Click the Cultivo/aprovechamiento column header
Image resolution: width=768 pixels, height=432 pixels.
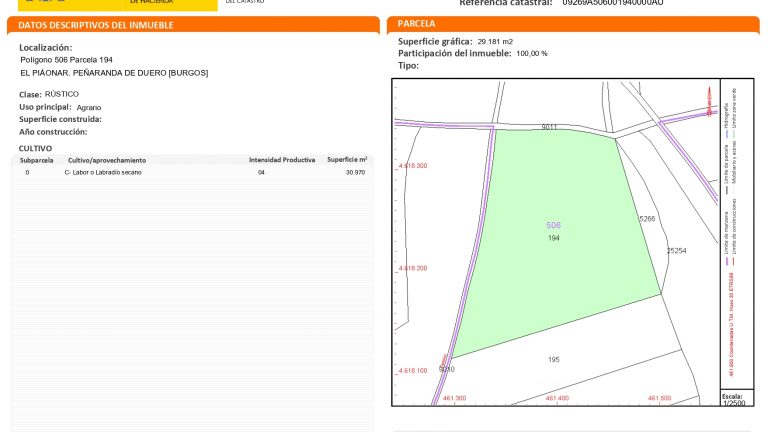107,160
